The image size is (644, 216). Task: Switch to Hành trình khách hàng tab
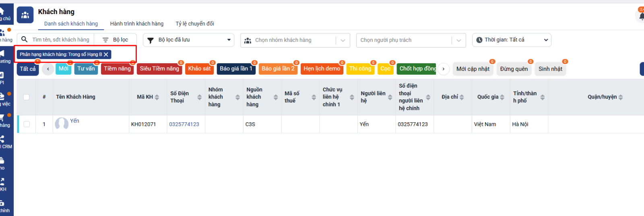pos(137,24)
